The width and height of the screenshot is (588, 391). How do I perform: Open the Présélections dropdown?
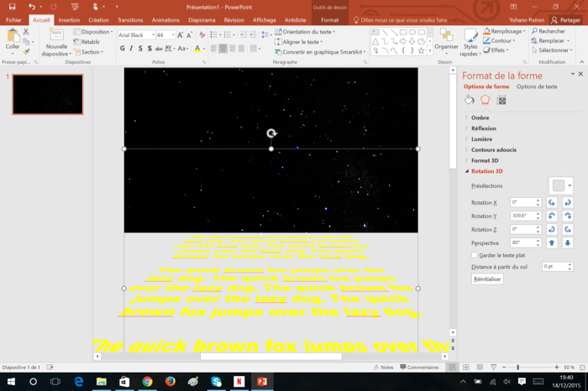point(560,185)
